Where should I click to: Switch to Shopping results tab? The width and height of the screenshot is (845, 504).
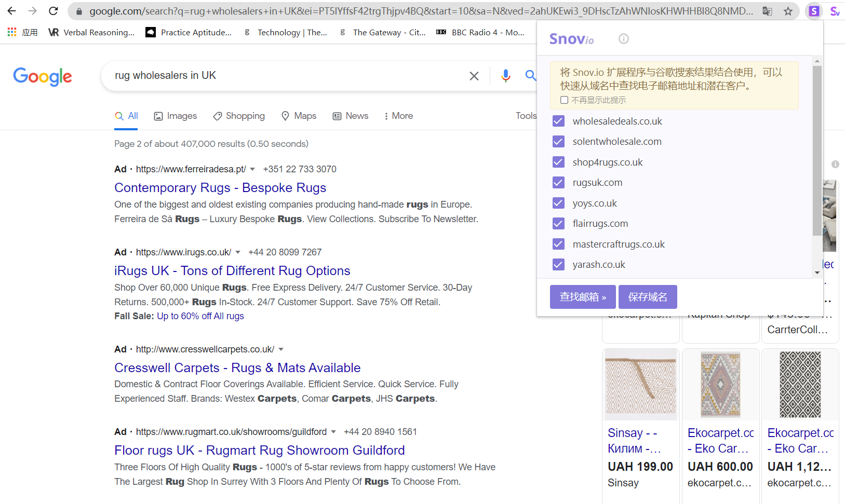[239, 116]
